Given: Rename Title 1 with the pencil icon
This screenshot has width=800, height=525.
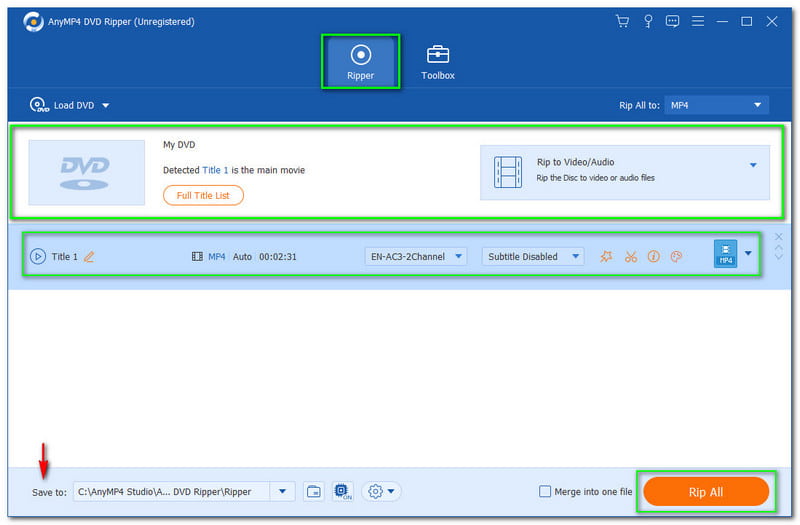Looking at the screenshot, I should point(89,257).
